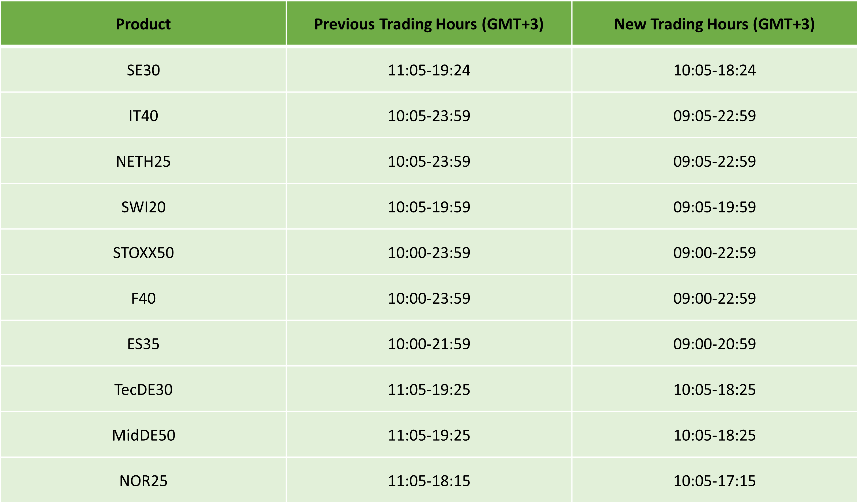Select the IT40 product cell
Screen dimensions: 860x504
coord(143,116)
